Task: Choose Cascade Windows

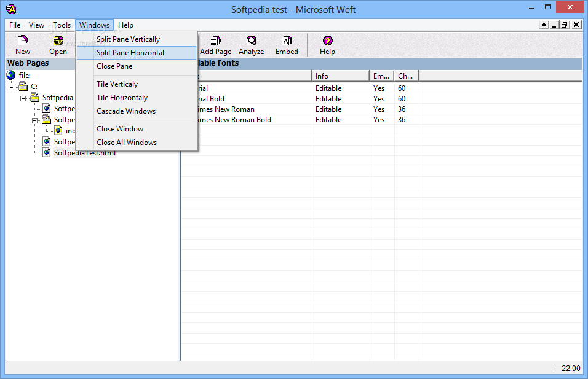Action: (x=137, y=111)
